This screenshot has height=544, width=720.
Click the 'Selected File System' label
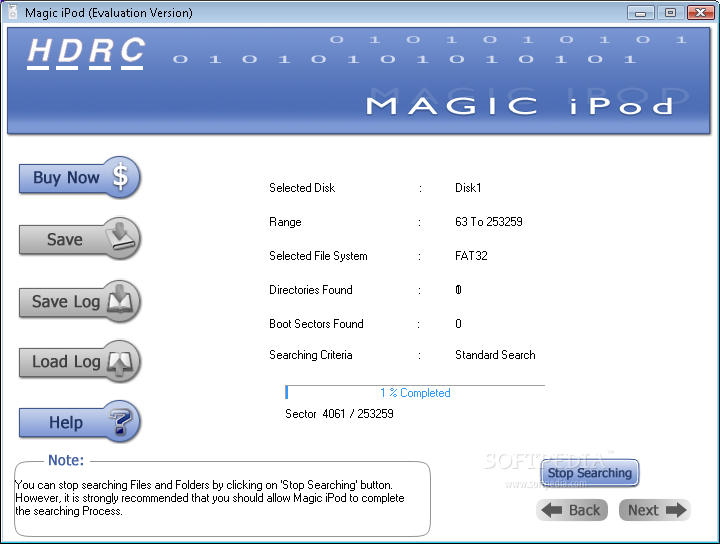tap(318, 256)
